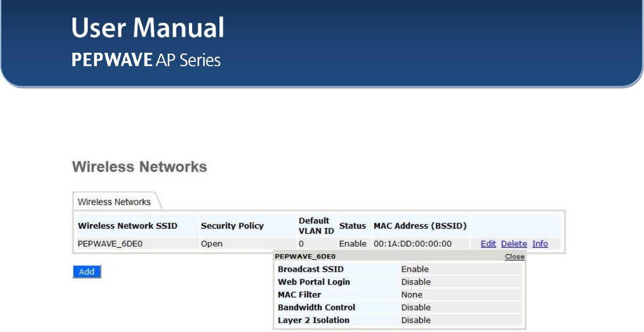Click the MAC address 00:1A:DD:00:00:00 cell
Image resolution: width=644 pixels, height=332 pixels.
coord(412,244)
